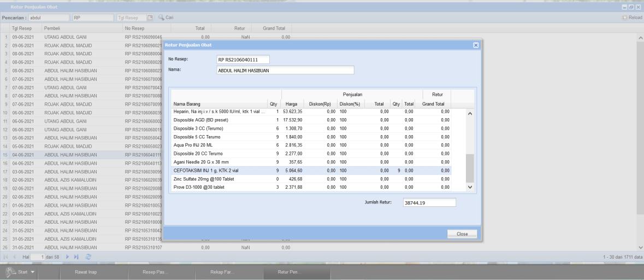Select row 18 ABDUL AZIS KAMALUDIN 02-06-2021
The image size is (644, 280).
[82, 180]
